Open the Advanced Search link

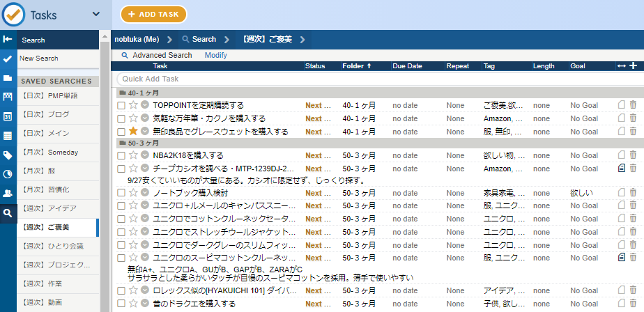(x=162, y=55)
